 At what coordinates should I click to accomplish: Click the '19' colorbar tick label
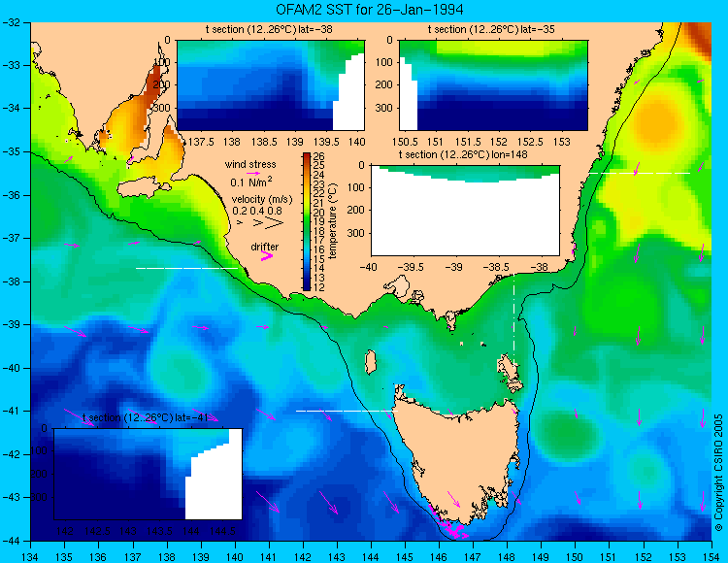318,222
